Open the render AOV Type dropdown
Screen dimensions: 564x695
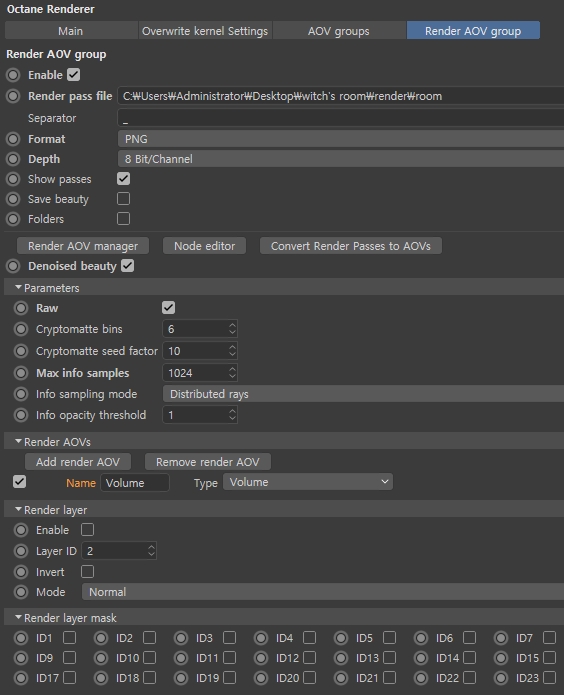point(308,482)
